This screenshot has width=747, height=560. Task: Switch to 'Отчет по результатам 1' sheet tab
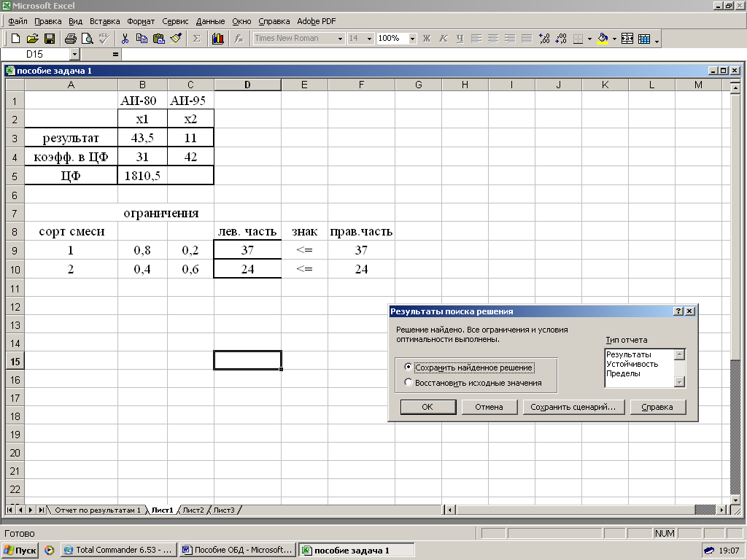coord(97,510)
